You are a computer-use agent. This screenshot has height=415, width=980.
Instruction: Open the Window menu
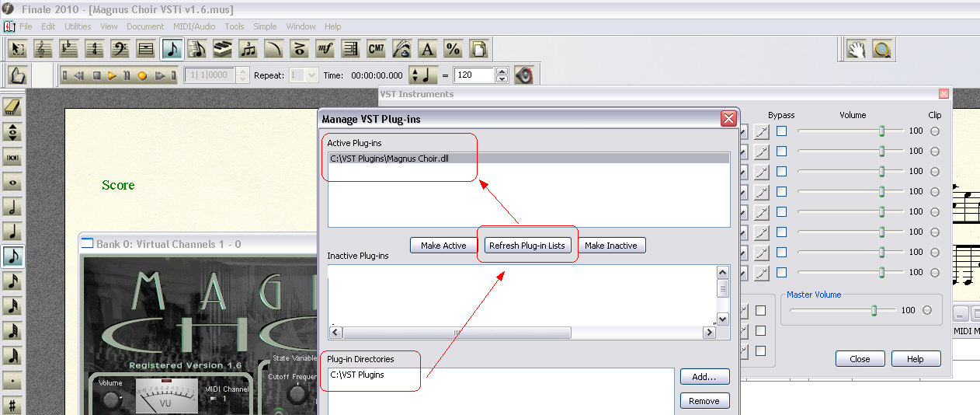(301, 26)
